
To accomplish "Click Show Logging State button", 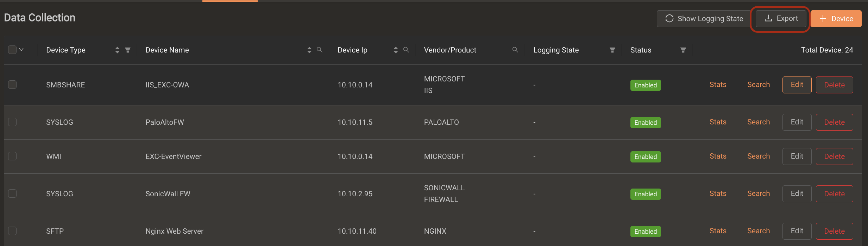I will 704,19.
